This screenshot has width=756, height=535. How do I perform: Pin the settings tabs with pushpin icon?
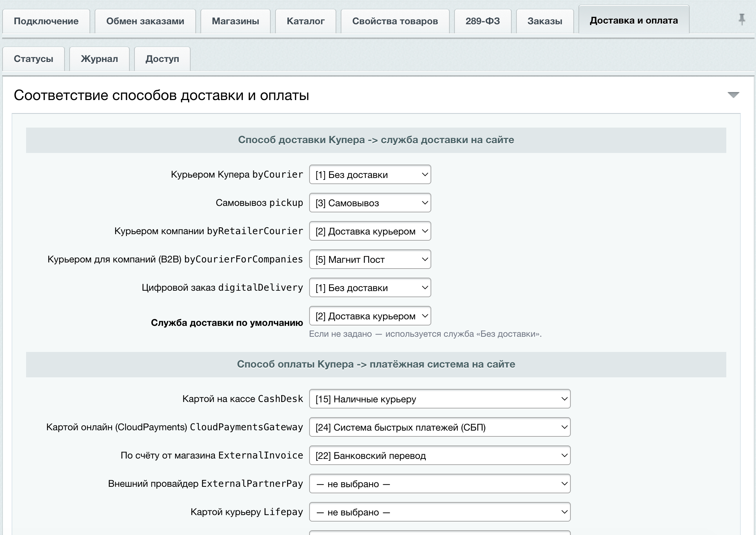742,20
